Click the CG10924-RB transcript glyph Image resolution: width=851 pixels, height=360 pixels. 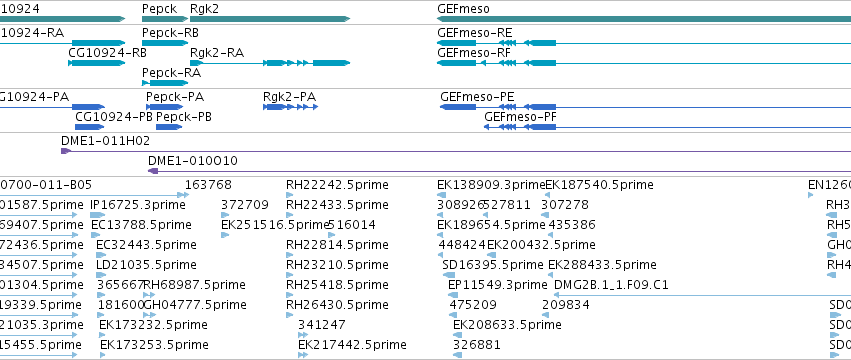pyautogui.click(x=97, y=63)
